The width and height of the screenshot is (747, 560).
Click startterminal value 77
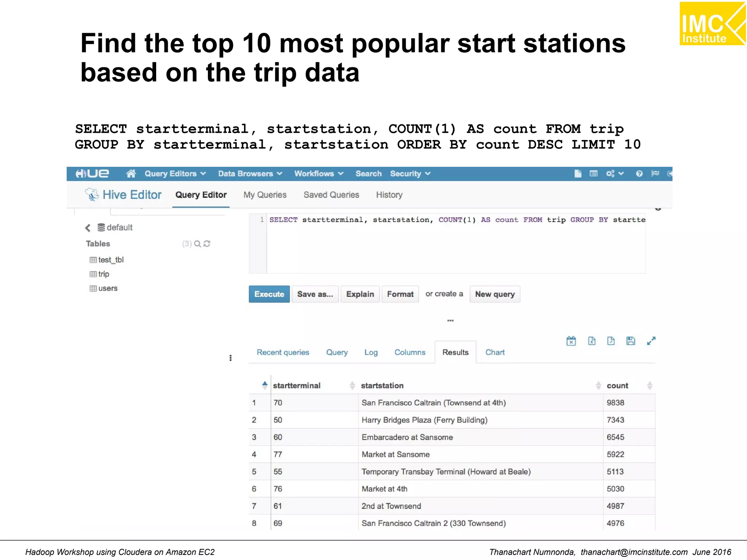click(278, 455)
